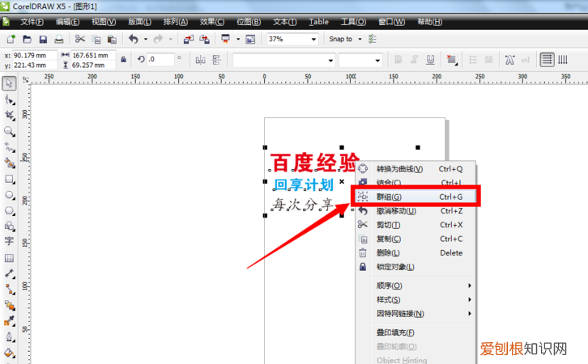588x364 pixels.
Task: Open the 排列(A) menu
Action: coord(176,22)
